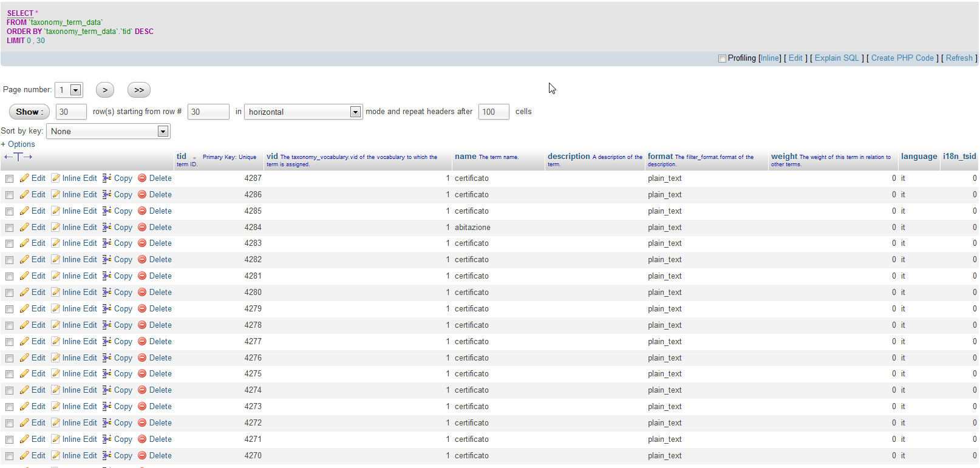Image resolution: width=980 pixels, height=468 pixels.
Task: Click the red Delete icon for row 4284
Action: click(142, 227)
